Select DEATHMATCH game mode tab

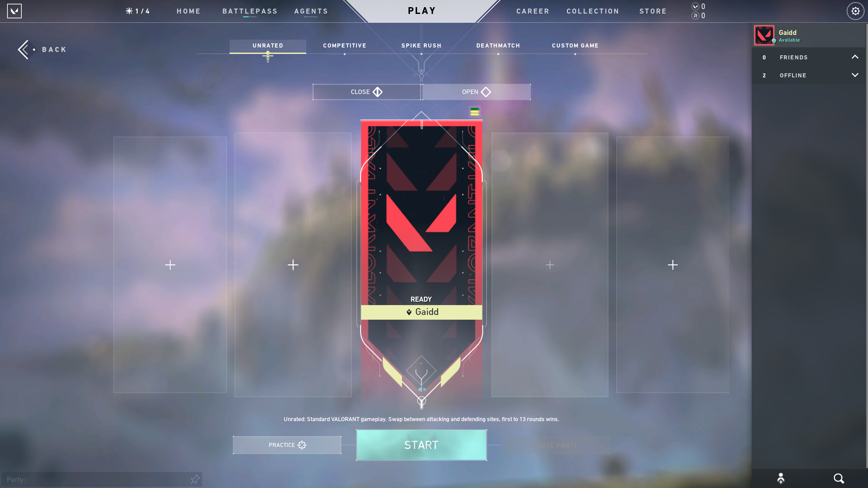[498, 45]
